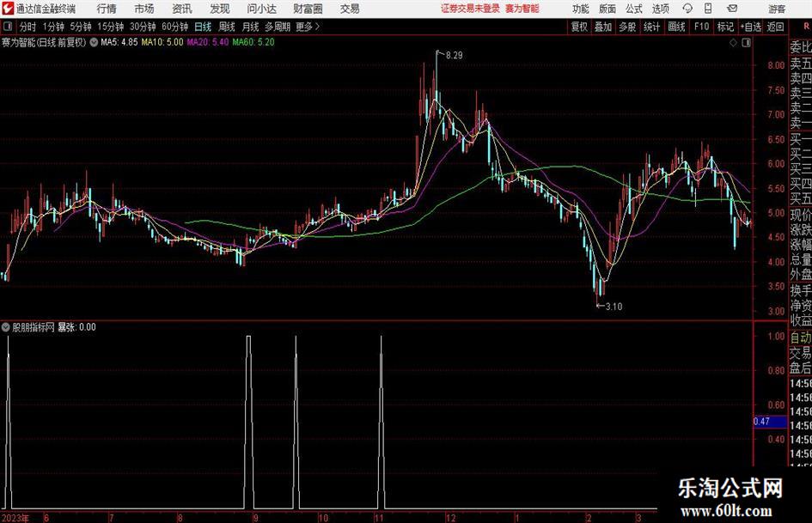The width and height of the screenshot is (812, 523).
Task: Click the 8.29 high price label
Action: coord(455,56)
